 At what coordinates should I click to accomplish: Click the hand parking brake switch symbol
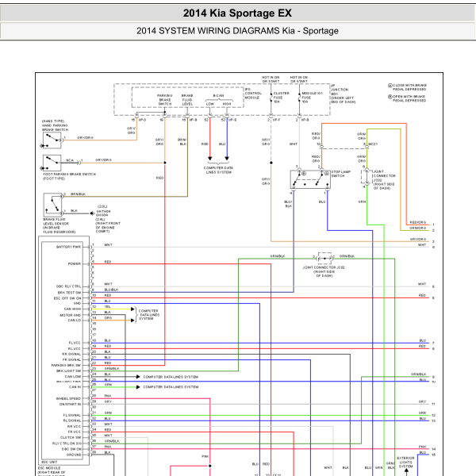click(x=52, y=140)
